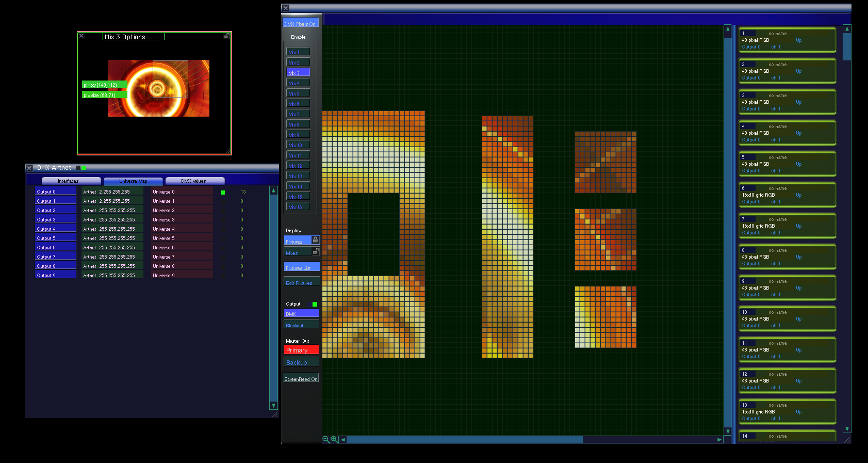868x463 pixels.
Task: Toggle the DMX Pixels On button
Action: [300, 24]
